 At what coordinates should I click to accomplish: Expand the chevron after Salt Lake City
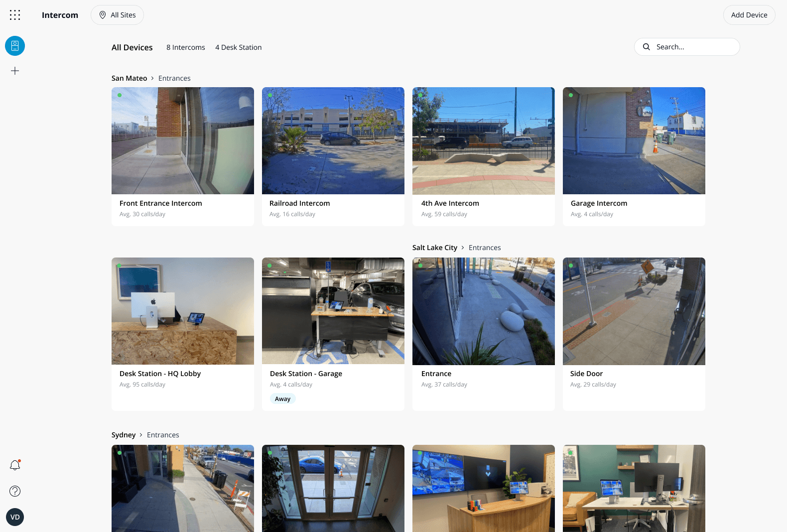463,248
